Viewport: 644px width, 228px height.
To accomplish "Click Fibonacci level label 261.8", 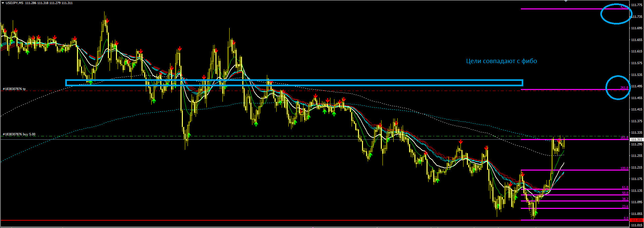I will tap(624, 88).
